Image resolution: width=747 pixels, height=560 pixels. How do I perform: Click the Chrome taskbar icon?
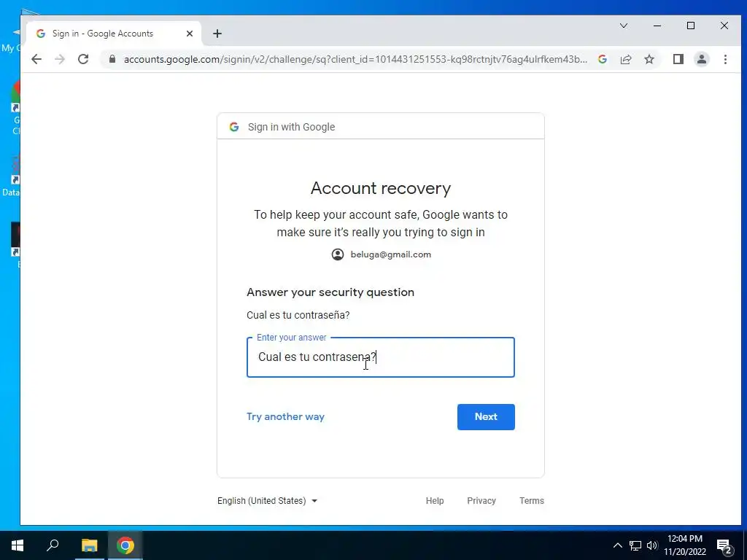125,545
